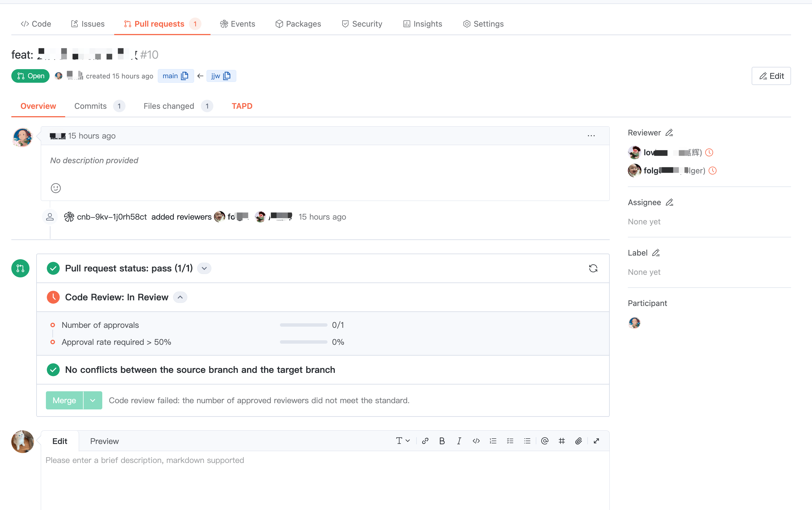Click the Number of approvals progress bar
The height and width of the screenshot is (510, 812).
coord(303,325)
